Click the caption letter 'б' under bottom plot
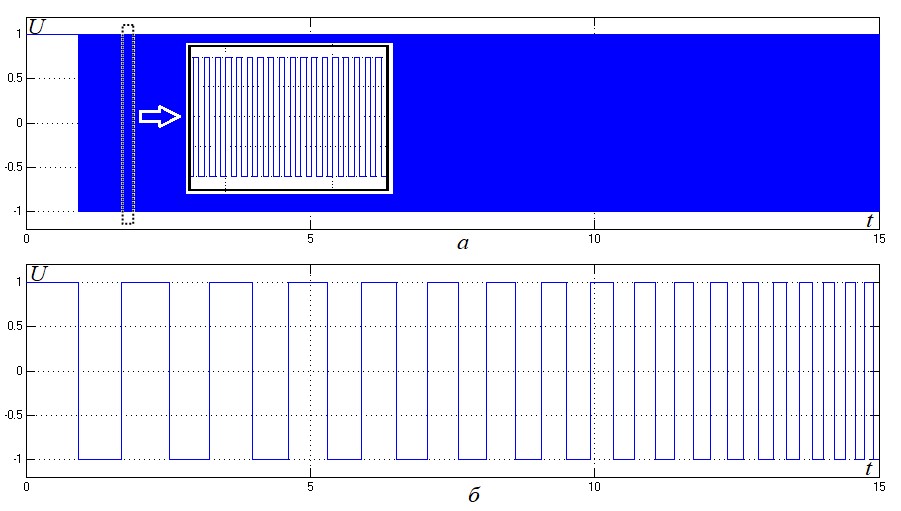The width and height of the screenshot is (901, 511). pyautogui.click(x=461, y=493)
